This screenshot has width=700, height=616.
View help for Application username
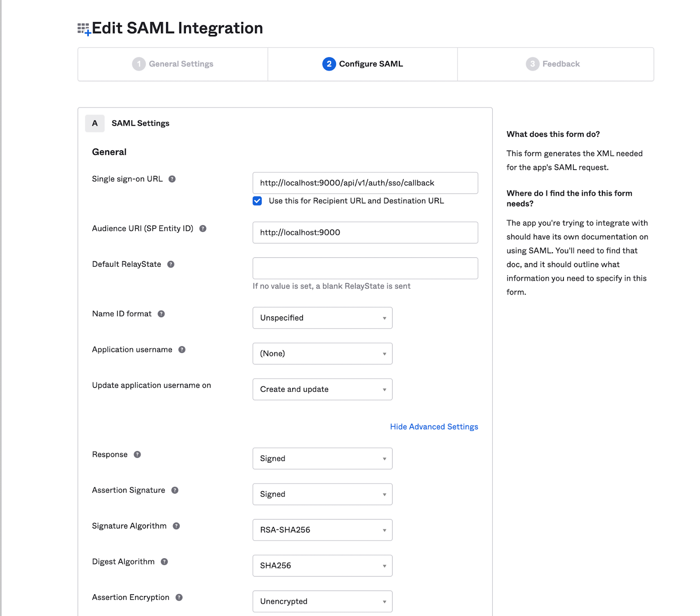182,349
